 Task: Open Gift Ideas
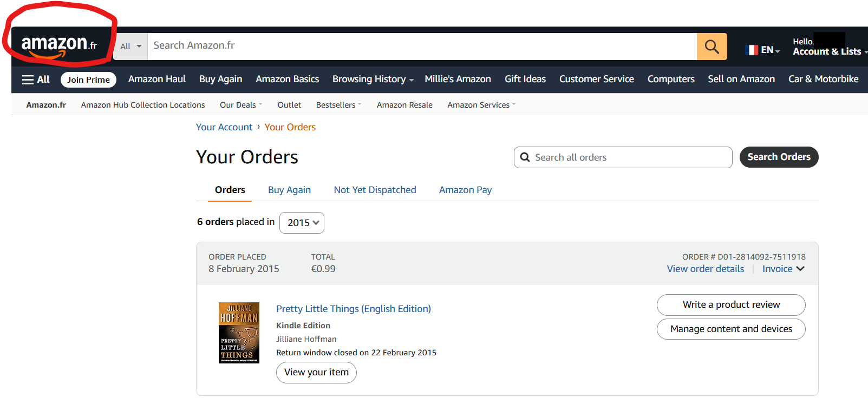[x=525, y=79]
